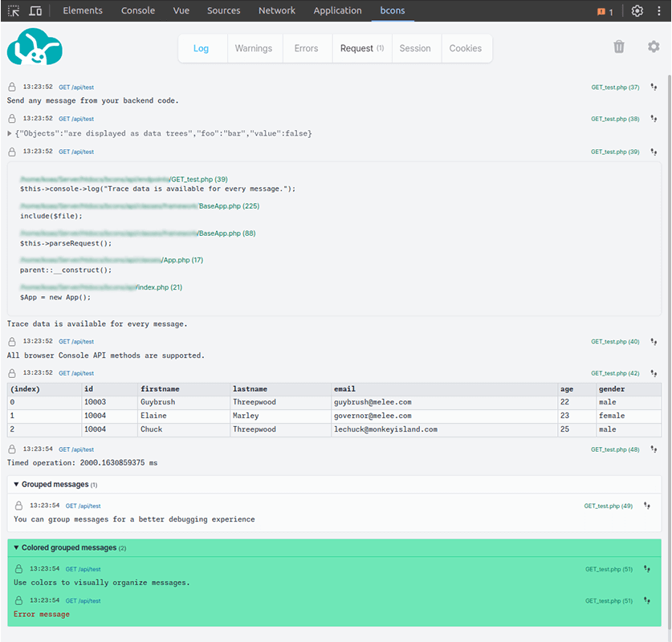The height and width of the screenshot is (642, 672).
Task: Click GET /api/test link at first 13:23:52 entry
Action: click(x=76, y=87)
